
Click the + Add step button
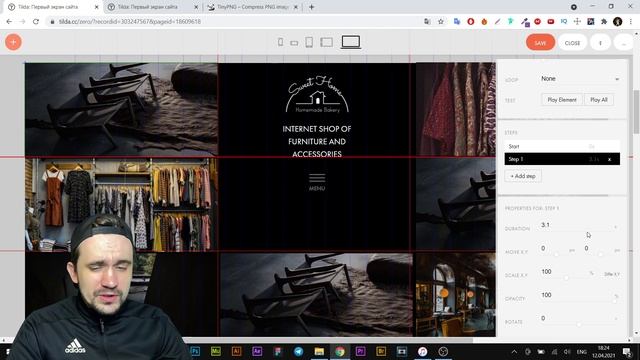click(x=523, y=176)
